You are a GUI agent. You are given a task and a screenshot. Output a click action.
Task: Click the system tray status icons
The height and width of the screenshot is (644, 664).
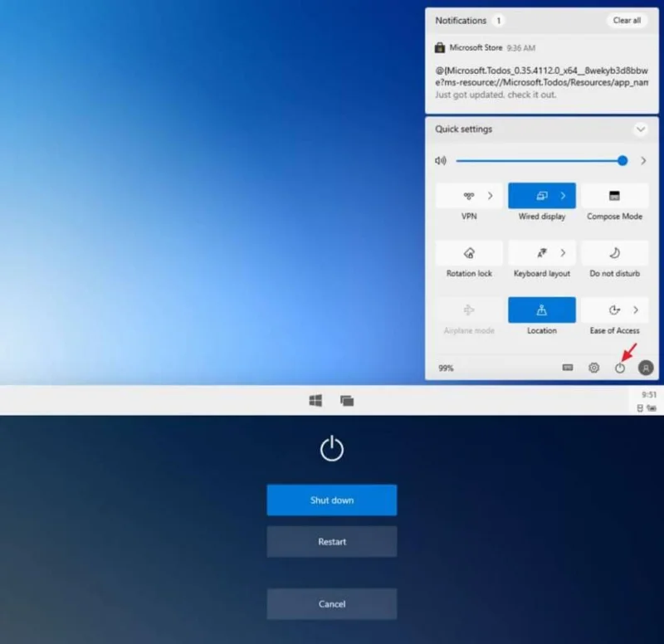[647, 407]
